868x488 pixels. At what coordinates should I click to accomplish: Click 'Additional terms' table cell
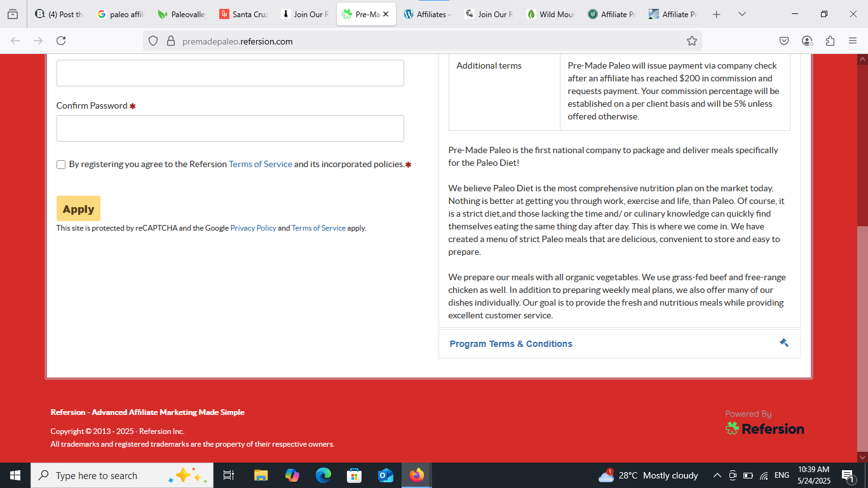coord(505,91)
